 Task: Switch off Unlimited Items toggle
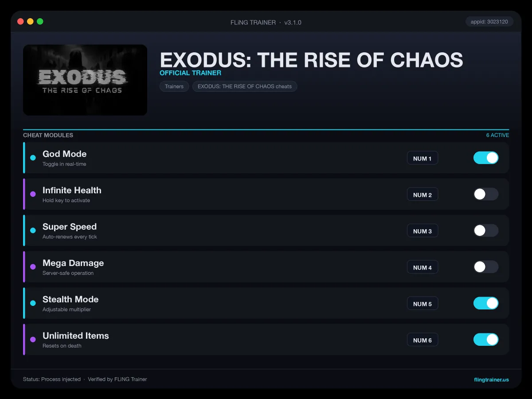click(x=486, y=340)
